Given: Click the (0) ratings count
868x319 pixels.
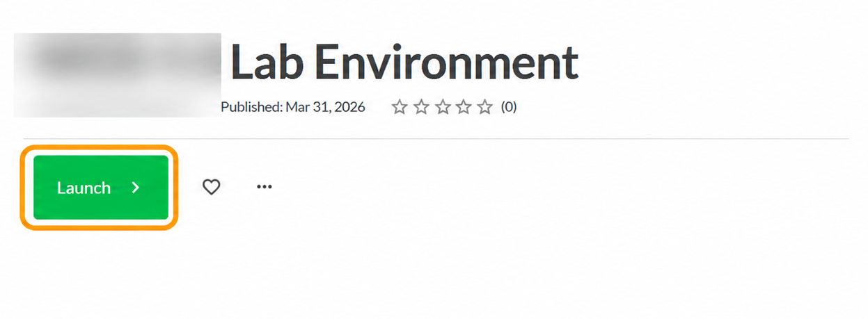Looking at the screenshot, I should (x=509, y=107).
